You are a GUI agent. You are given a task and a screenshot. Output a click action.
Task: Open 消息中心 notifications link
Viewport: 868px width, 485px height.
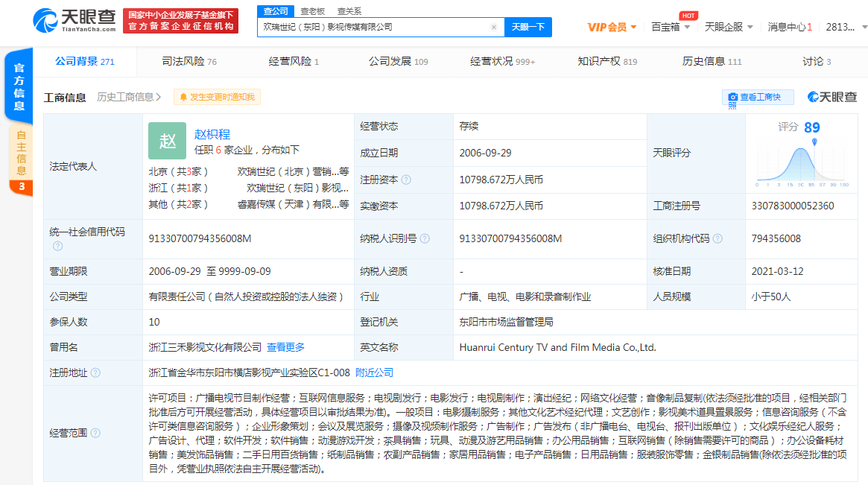click(789, 27)
